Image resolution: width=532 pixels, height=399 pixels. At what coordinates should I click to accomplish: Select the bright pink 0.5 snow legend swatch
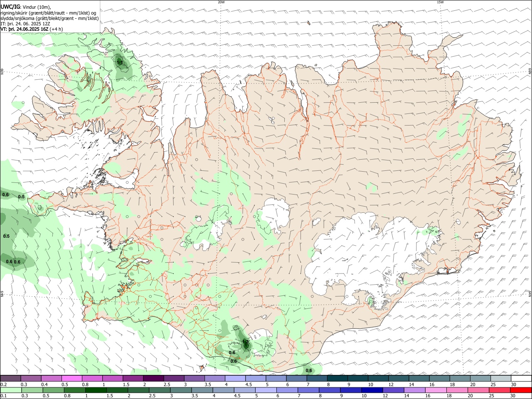coord(72,379)
